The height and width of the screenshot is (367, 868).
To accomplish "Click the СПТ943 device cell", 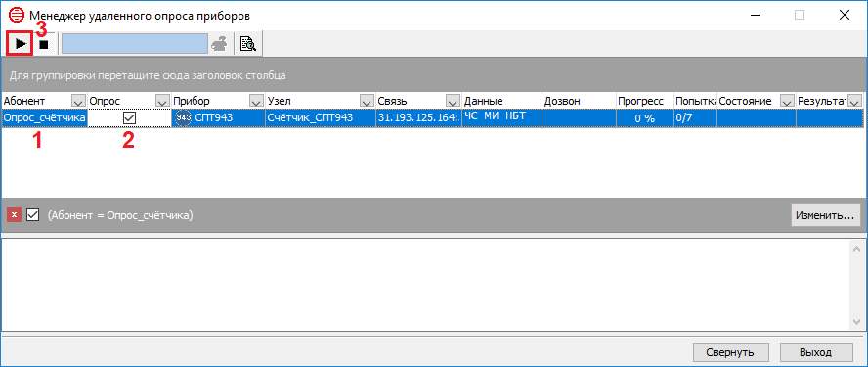I will (x=218, y=118).
